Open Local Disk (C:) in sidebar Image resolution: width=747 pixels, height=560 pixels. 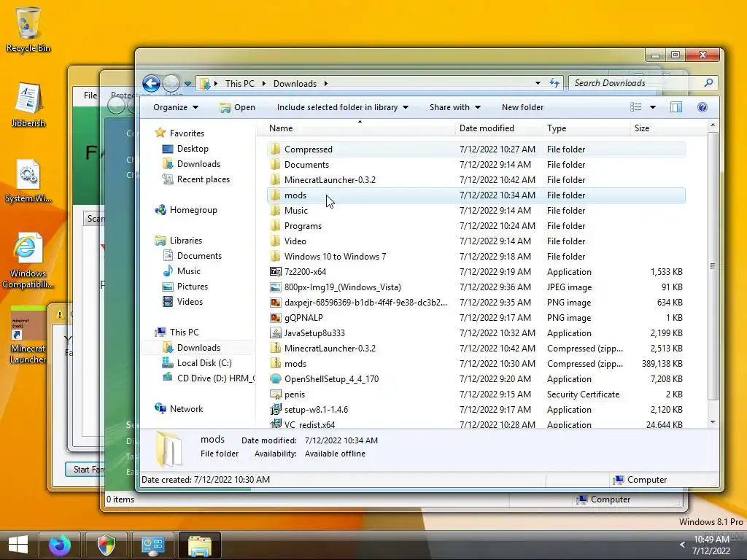(x=197, y=363)
